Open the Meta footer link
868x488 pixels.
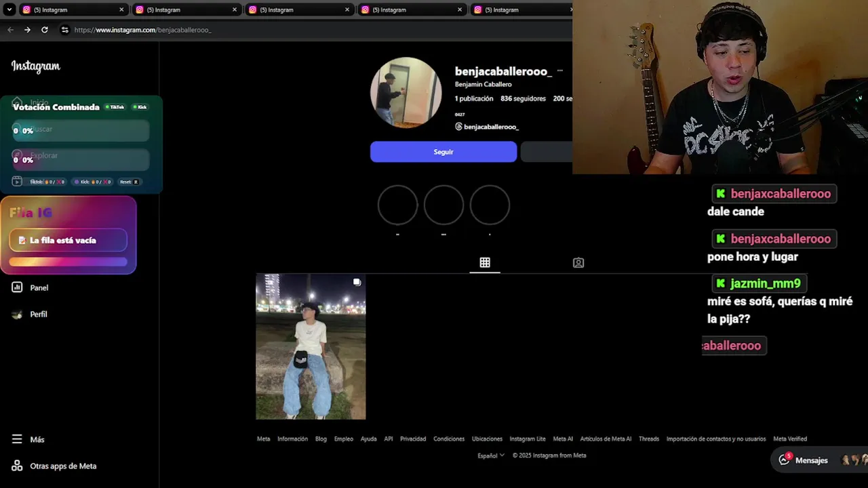tap(263, 439)
